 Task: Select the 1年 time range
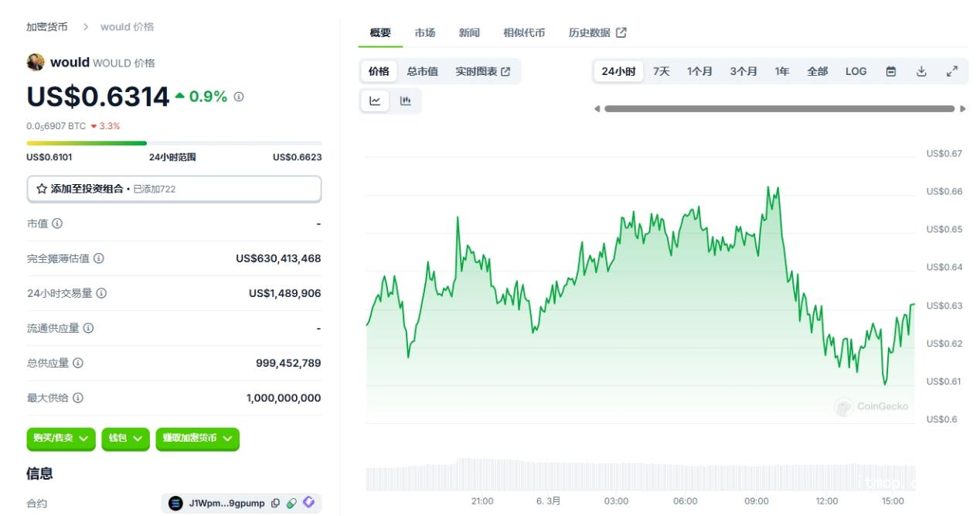point(782,71)
